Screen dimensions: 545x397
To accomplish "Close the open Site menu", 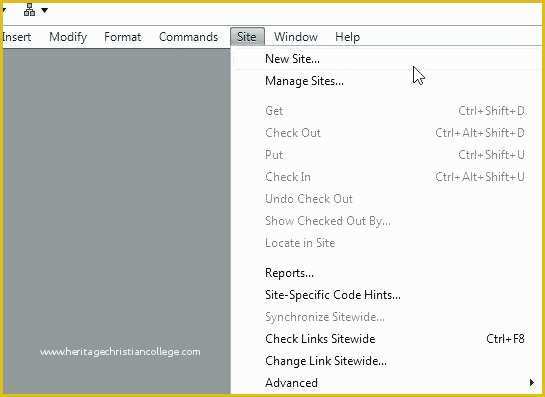I will [x=247, y=37].
